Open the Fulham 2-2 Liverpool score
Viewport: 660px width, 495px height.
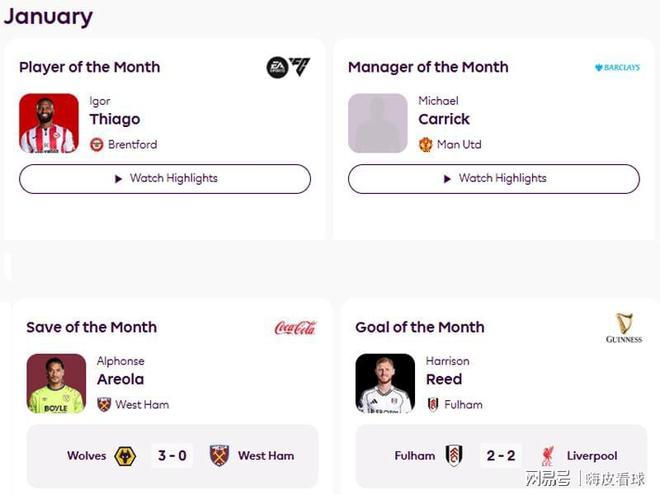pyautogui.click(x=501, y=456)
